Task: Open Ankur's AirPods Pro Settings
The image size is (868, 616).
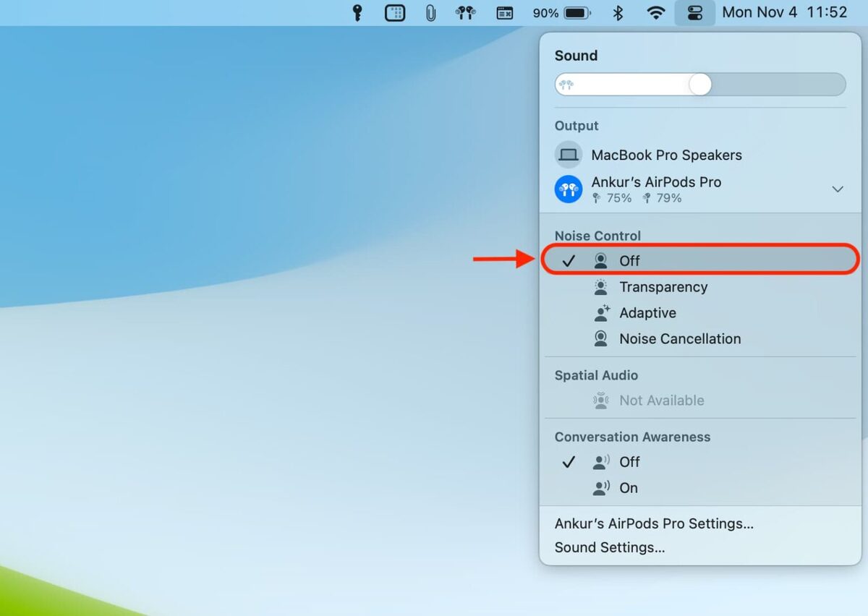Action: click(x=654, y=523)
